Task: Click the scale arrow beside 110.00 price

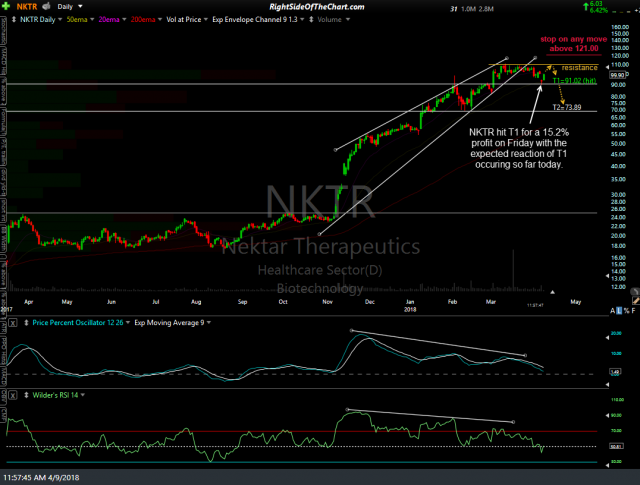Action: 607,67
